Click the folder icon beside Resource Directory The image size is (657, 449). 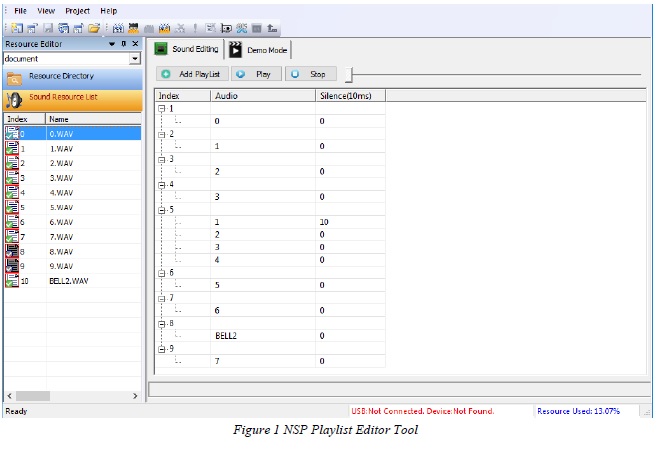coord(15,77)
